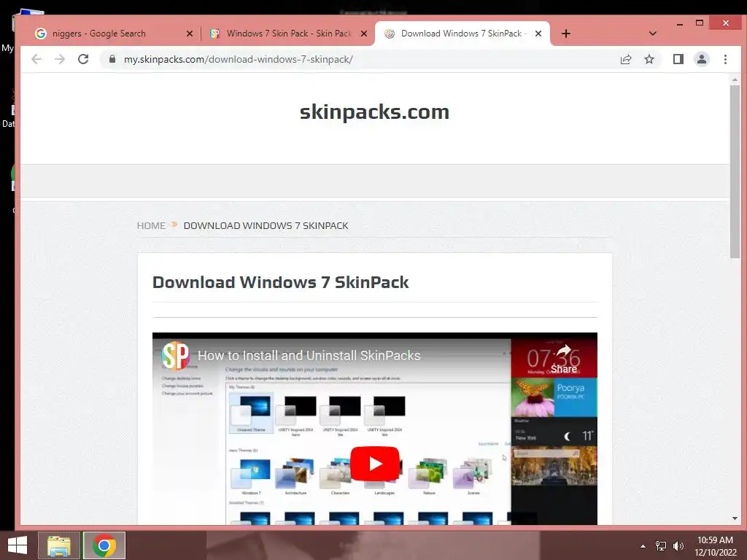Open the skinpacks.com site title
The image size is (747, 560).
pos(374,112)
